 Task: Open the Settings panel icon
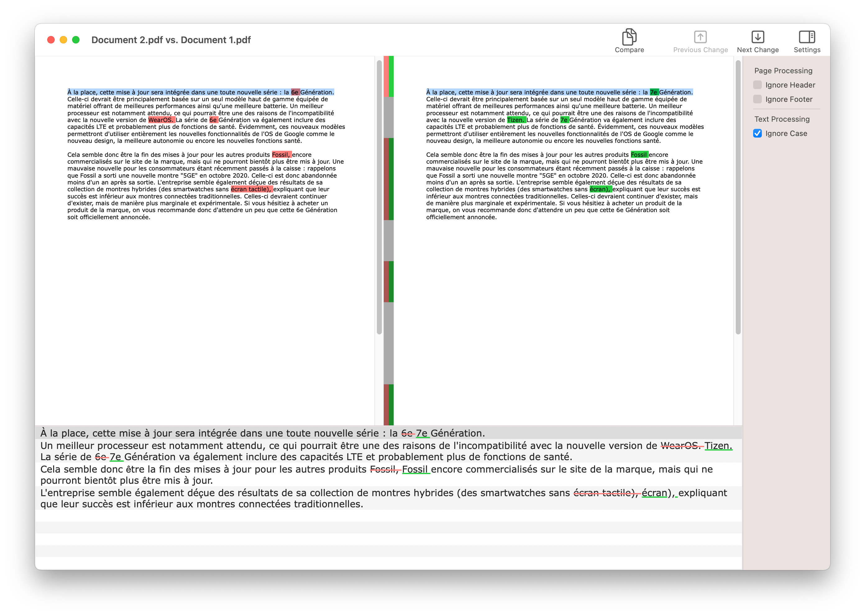[807, 36]
